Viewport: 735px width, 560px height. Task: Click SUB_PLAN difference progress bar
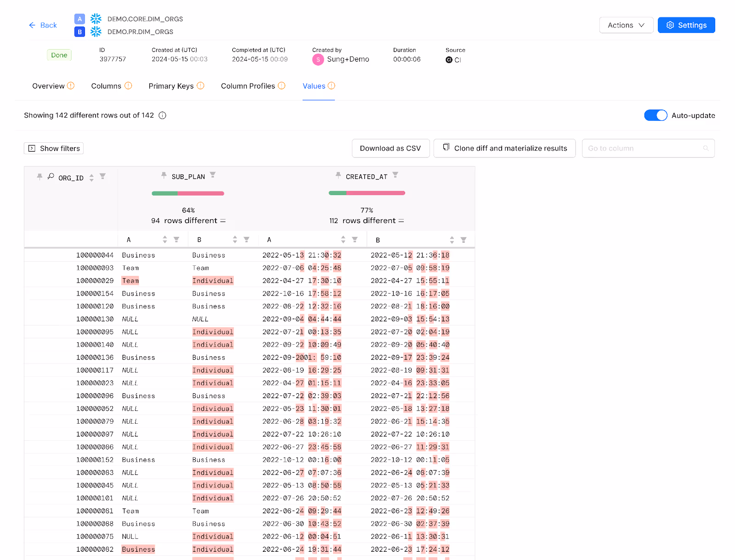click(188, 193)
